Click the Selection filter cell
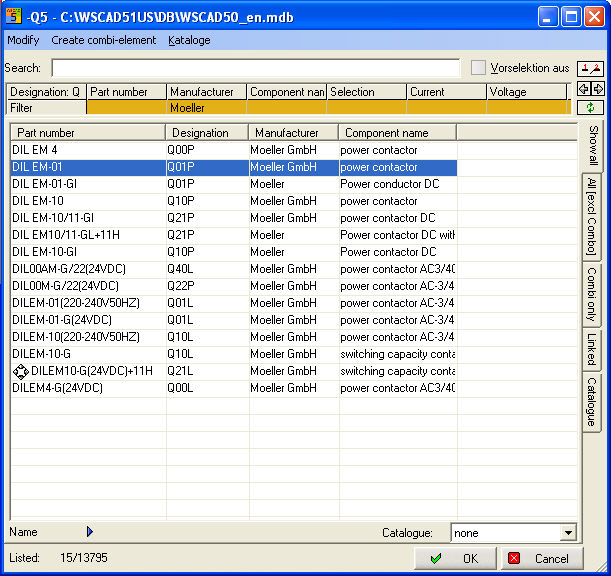611x576 pixels. click(x=366, y=108)
